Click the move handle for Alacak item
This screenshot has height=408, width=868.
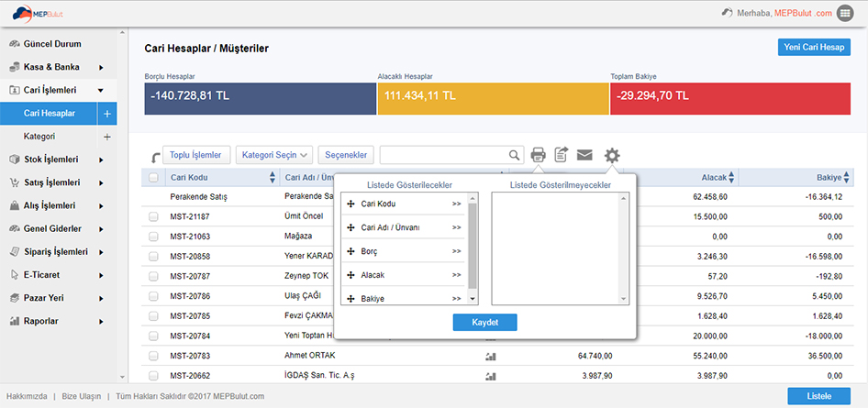pos(350,275)
